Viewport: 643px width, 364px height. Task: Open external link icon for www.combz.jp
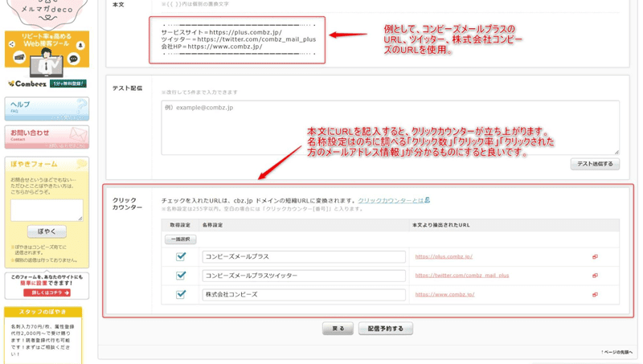(x=595, y=295)
